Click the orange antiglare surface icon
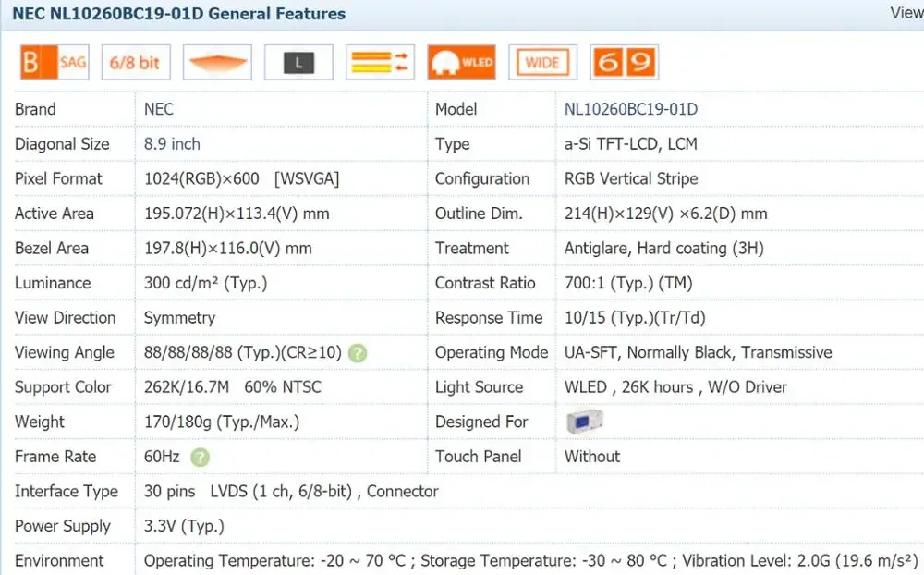924x575 pixels. pos(217,62)
